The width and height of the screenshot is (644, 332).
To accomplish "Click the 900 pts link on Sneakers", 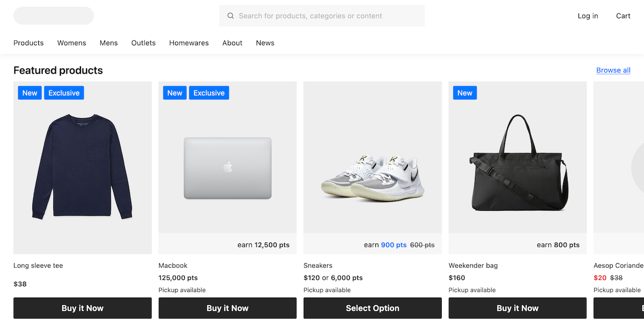I will (393, 244).
